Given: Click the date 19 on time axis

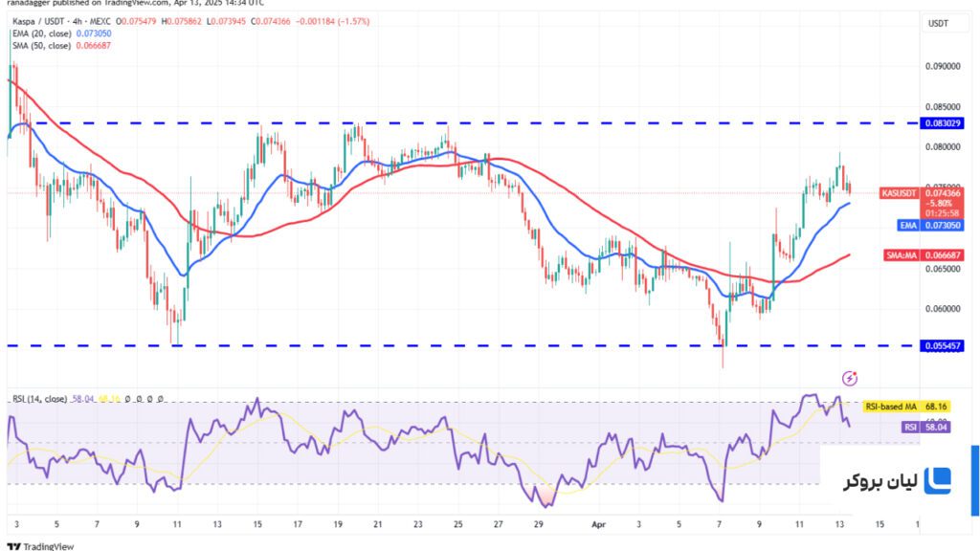Looking at the screenshot, I should 338,525.
